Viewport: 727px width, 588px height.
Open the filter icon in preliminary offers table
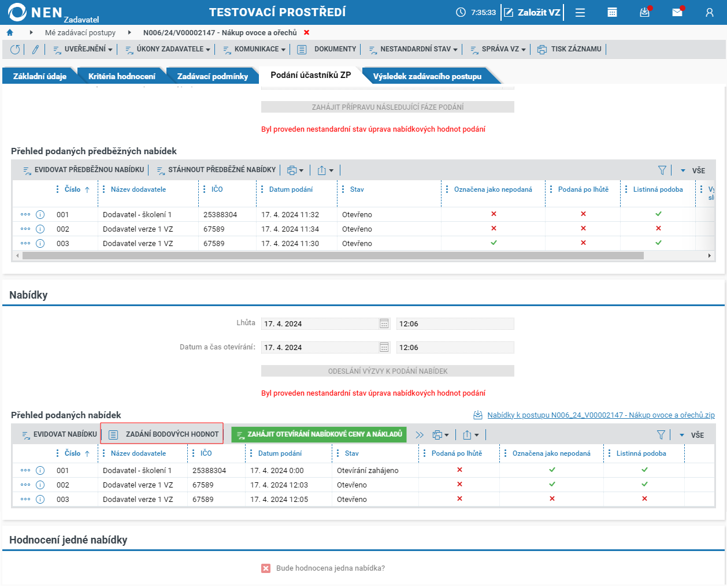[x=662, y=170]
